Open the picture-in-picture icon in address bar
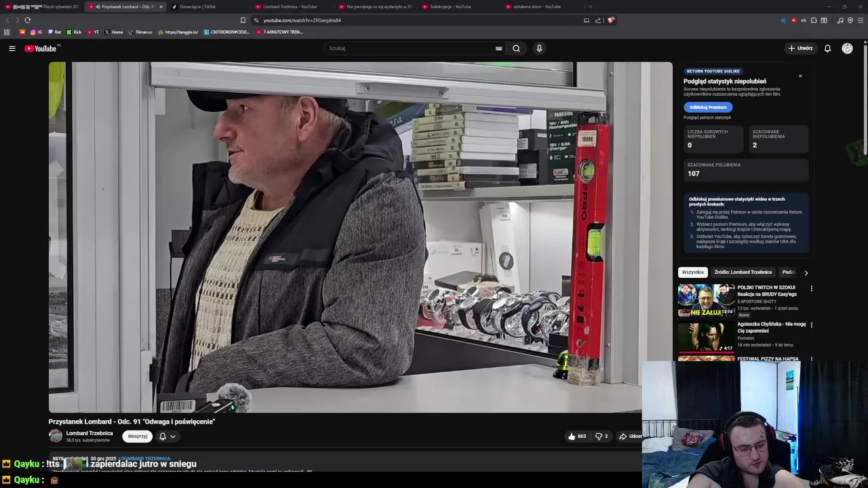The image size is (868, 488). click(587, 20)
